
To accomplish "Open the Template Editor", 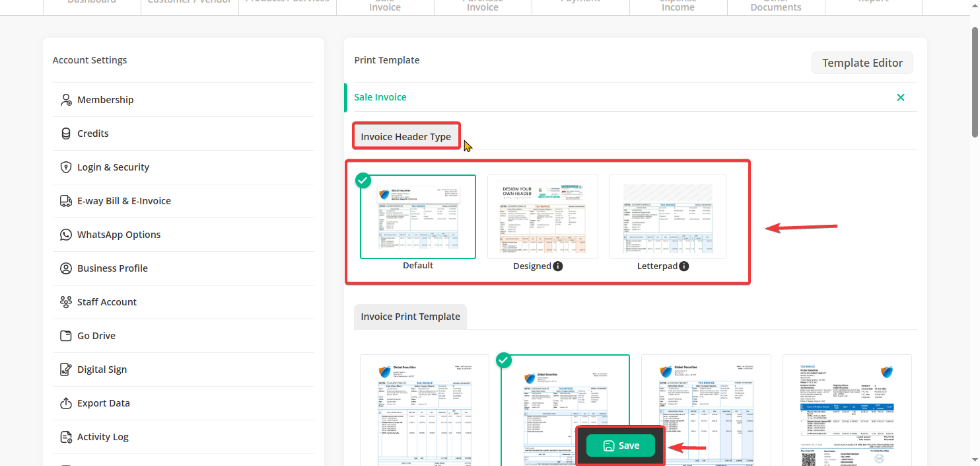I will click(x=862, y=63).
